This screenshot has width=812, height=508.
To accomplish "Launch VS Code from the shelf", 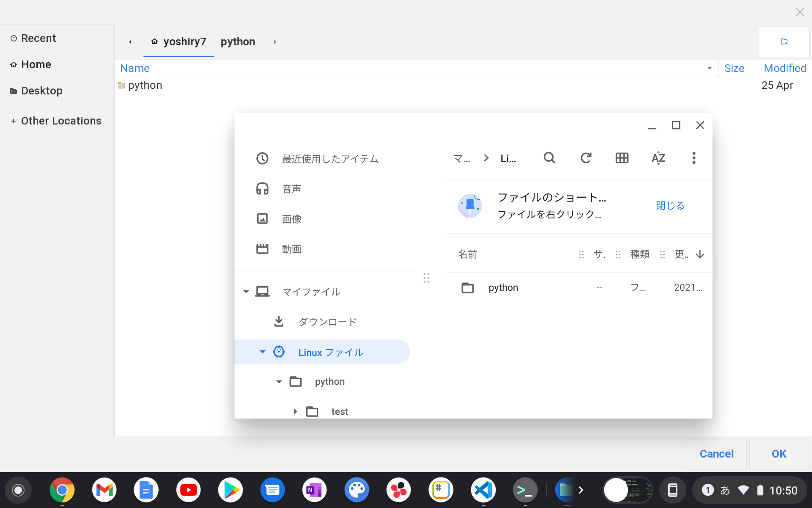I will (483, 490).
